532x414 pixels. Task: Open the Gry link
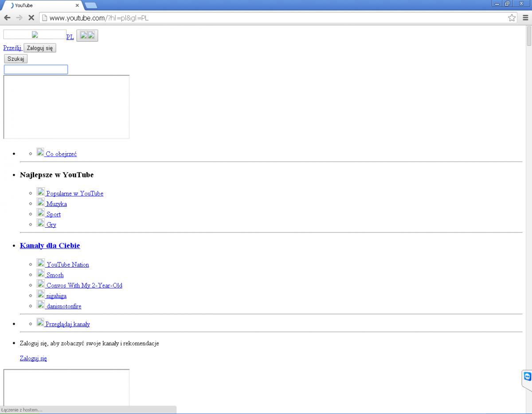coord(51,225)
